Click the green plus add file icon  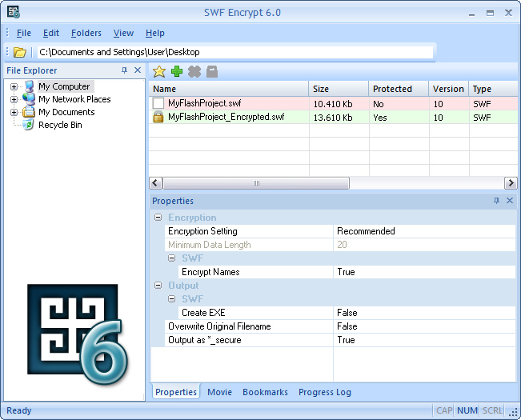[177, 72]
